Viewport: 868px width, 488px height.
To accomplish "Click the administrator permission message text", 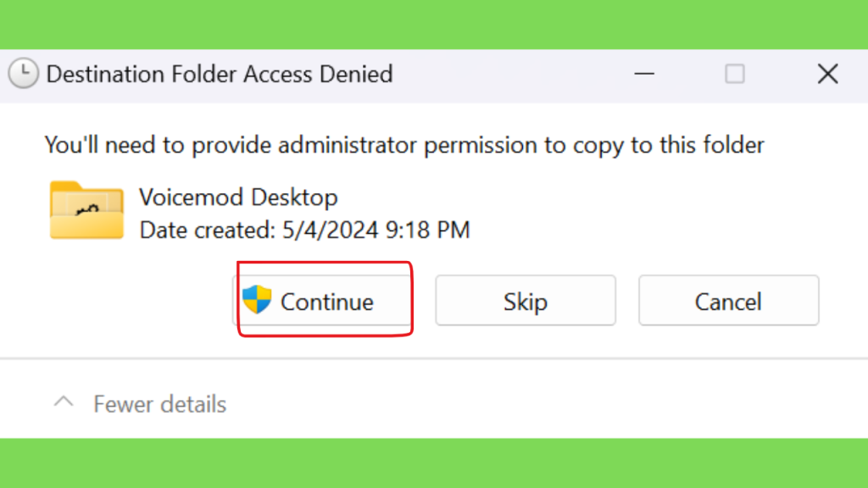I will pyautogui.click(x=404, y=145).
